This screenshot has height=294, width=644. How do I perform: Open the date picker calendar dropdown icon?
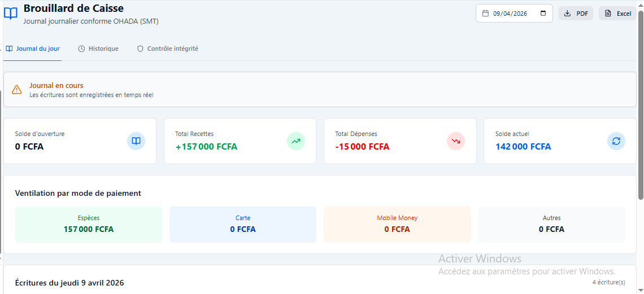543,13
